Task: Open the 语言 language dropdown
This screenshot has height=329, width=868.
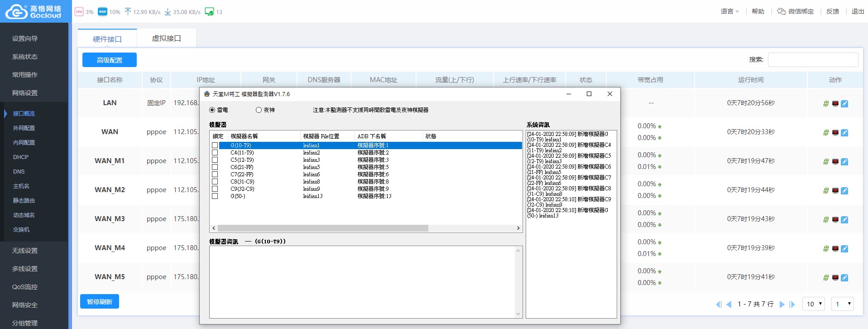Action: (729, 12)
